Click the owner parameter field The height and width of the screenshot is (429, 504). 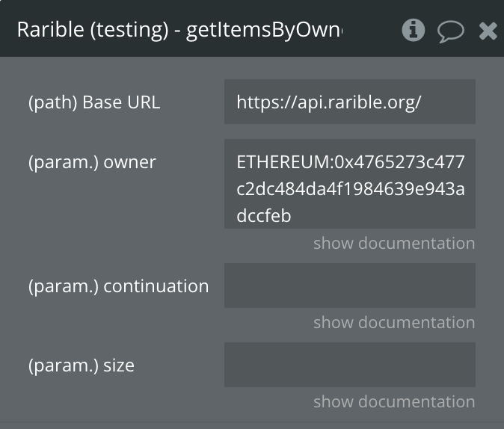[x=350, y=184]
